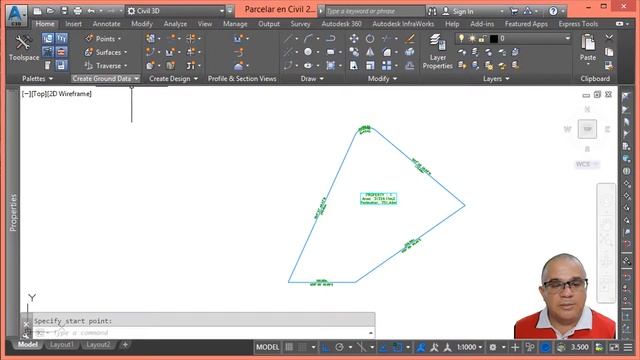Click the [Top] view control label
640x360 pixels.
pos(39,94)
